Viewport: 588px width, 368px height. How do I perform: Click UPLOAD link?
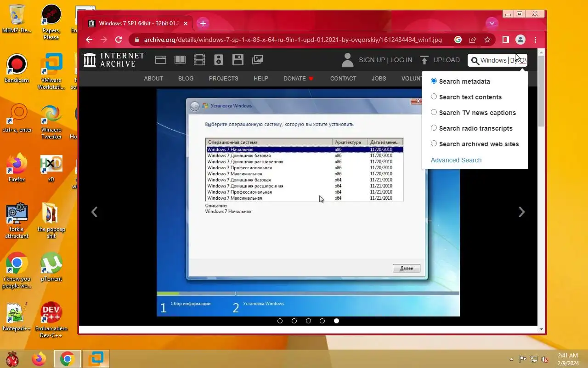click(x=447, y=60)
